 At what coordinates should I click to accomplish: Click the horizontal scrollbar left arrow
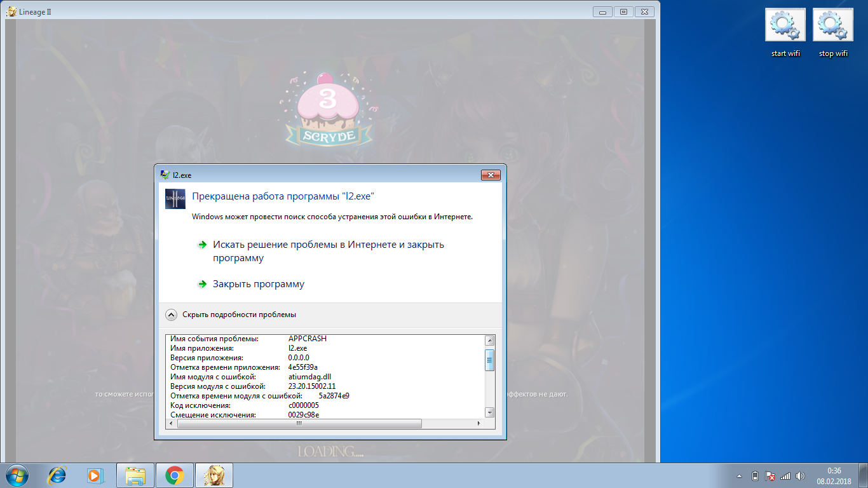pyautogui.click(x=171, y=423)
